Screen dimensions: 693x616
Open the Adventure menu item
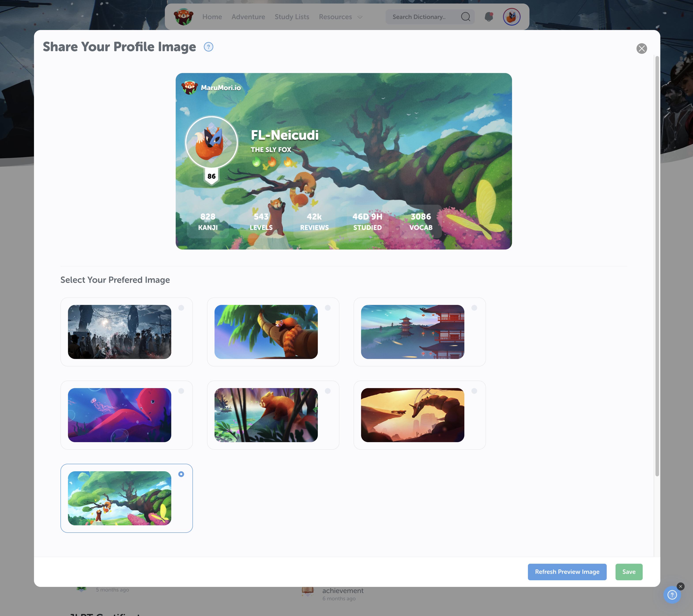point(248,17)
